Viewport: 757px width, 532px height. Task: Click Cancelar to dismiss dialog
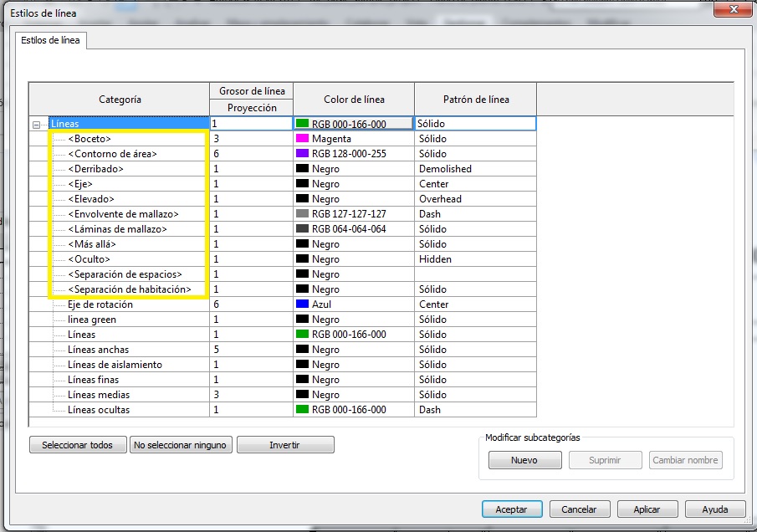click(x=579, y=509)
